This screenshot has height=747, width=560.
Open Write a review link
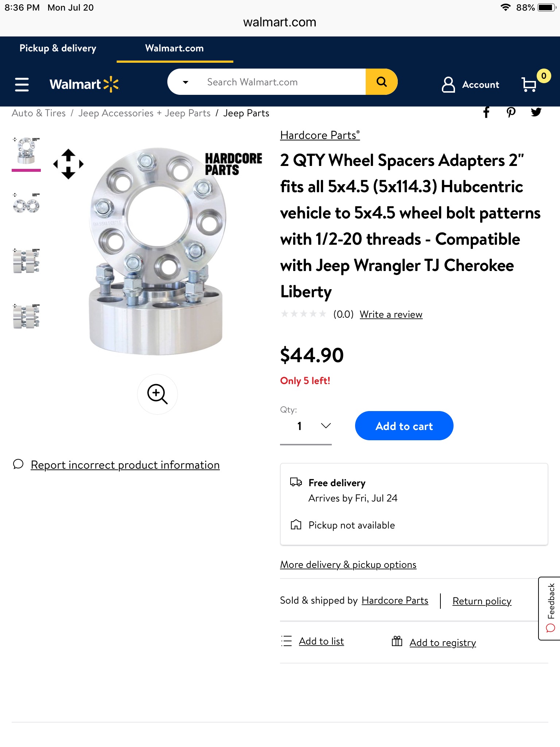[x=391, y=314]
